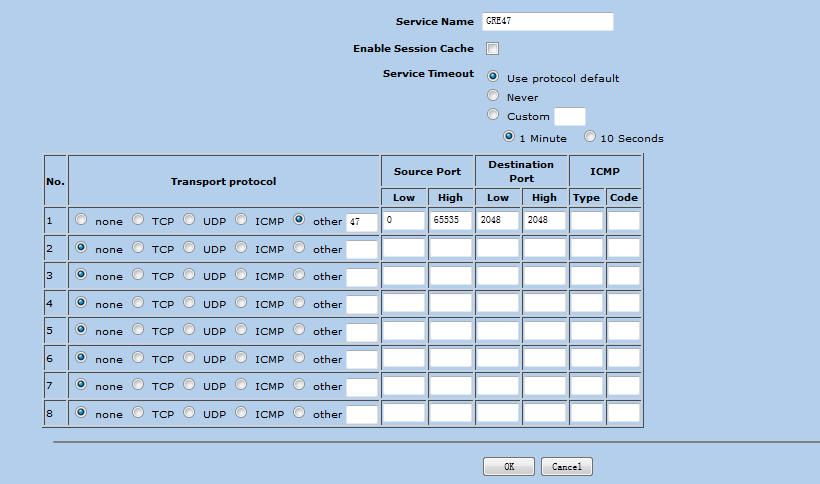Click row 7 ICMP Type field
Viewport: 820px width, 484px height.
coord(587,385)
